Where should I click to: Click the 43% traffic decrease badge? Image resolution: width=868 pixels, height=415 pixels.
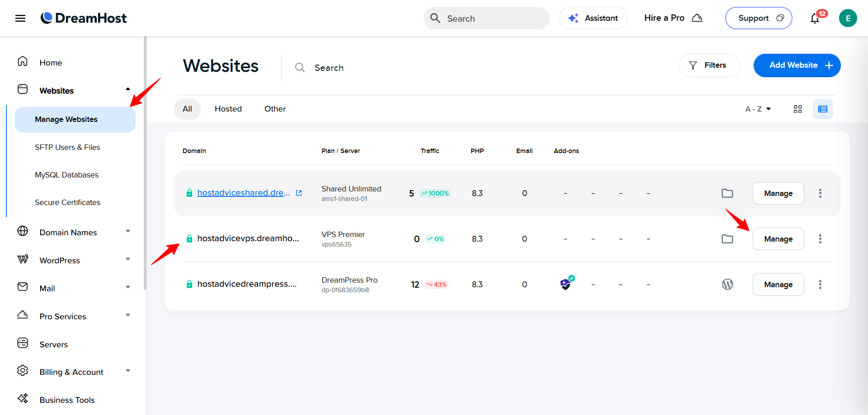[436, 284]
